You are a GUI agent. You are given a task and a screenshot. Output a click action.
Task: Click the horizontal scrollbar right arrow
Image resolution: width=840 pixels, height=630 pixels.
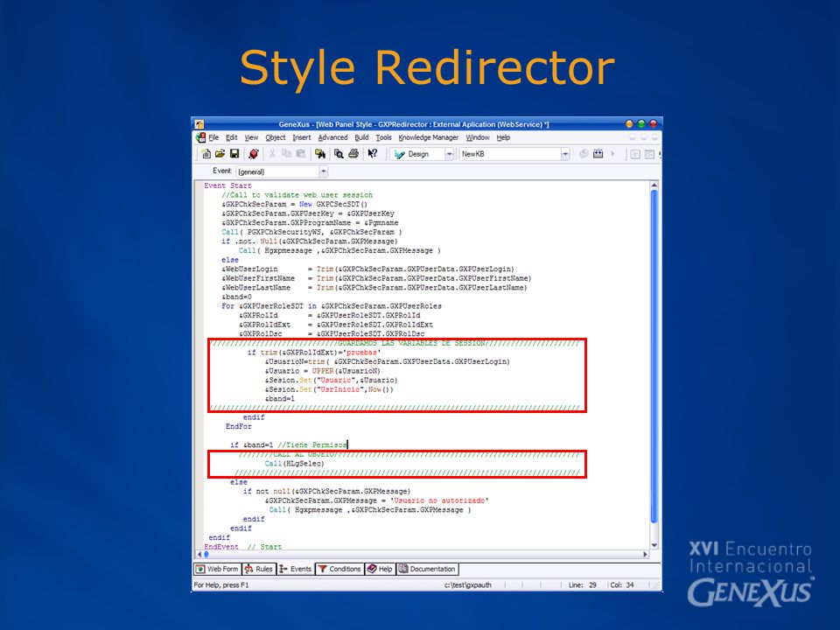click(646, 555)
